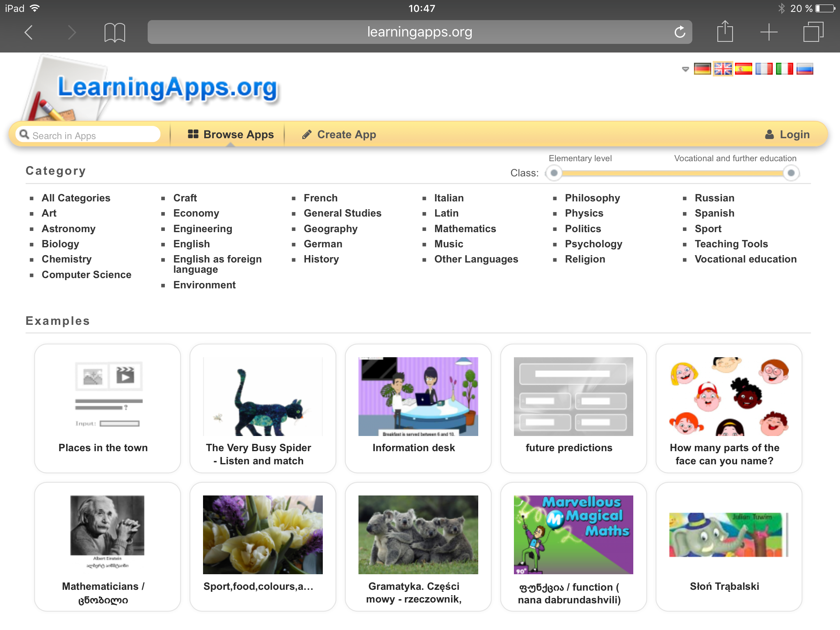
Task: Click the middle of the Class slider track
Action: tap(672, 173)
